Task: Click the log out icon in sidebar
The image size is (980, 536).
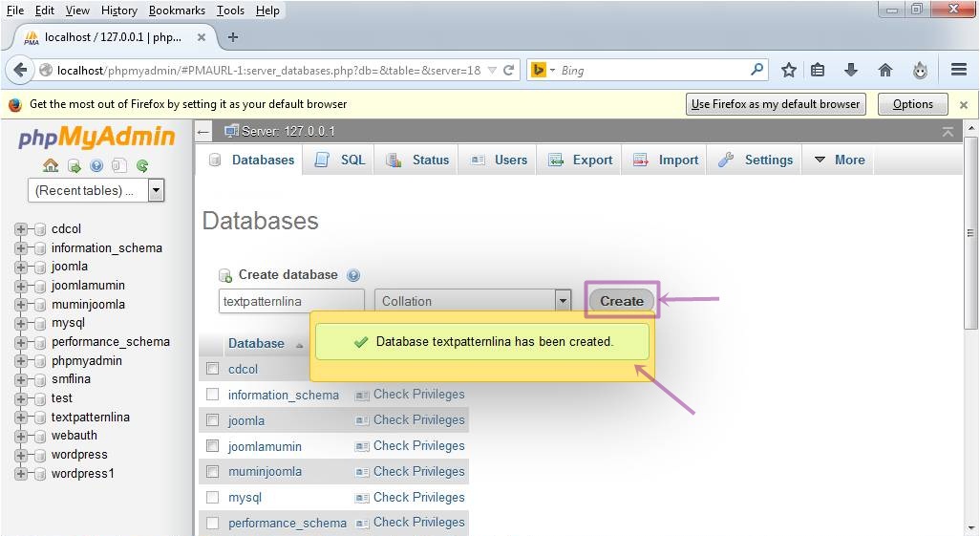Action: [x=74, y=165]
